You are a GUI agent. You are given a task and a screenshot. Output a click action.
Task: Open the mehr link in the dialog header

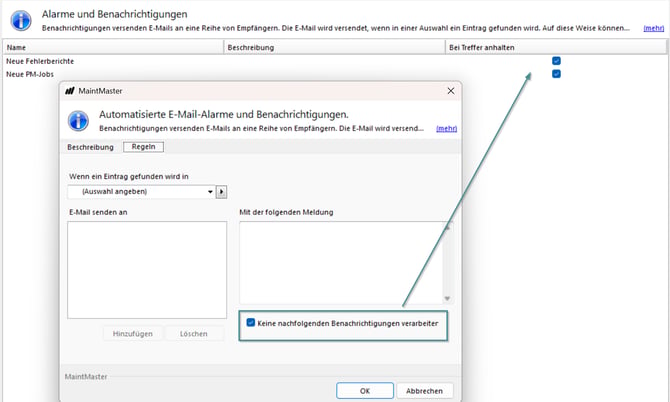point(447,128)
